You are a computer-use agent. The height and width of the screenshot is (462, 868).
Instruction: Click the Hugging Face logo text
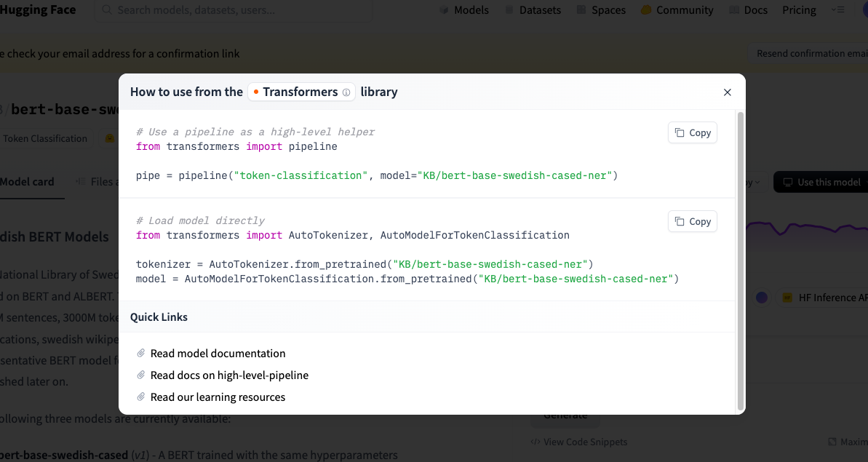(38, 9)
